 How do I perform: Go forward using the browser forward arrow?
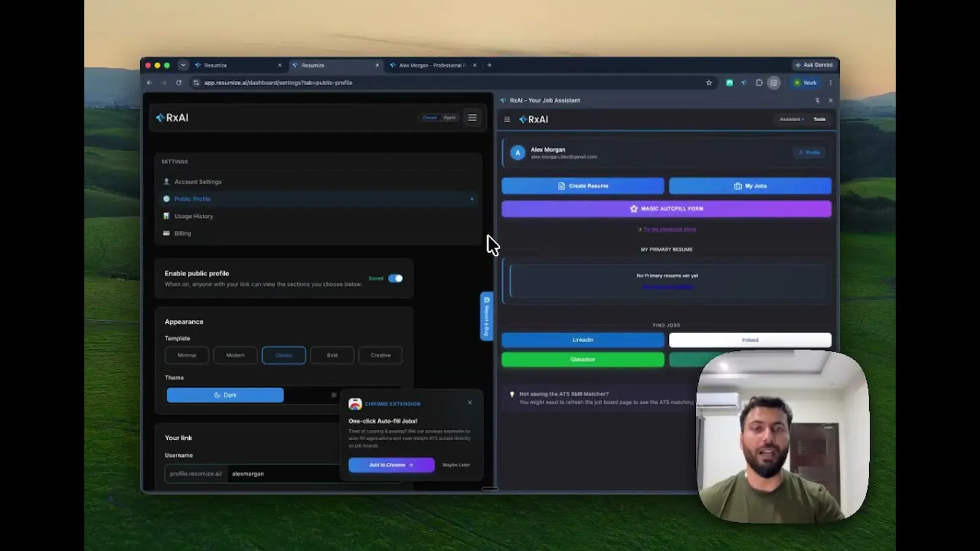164,83
